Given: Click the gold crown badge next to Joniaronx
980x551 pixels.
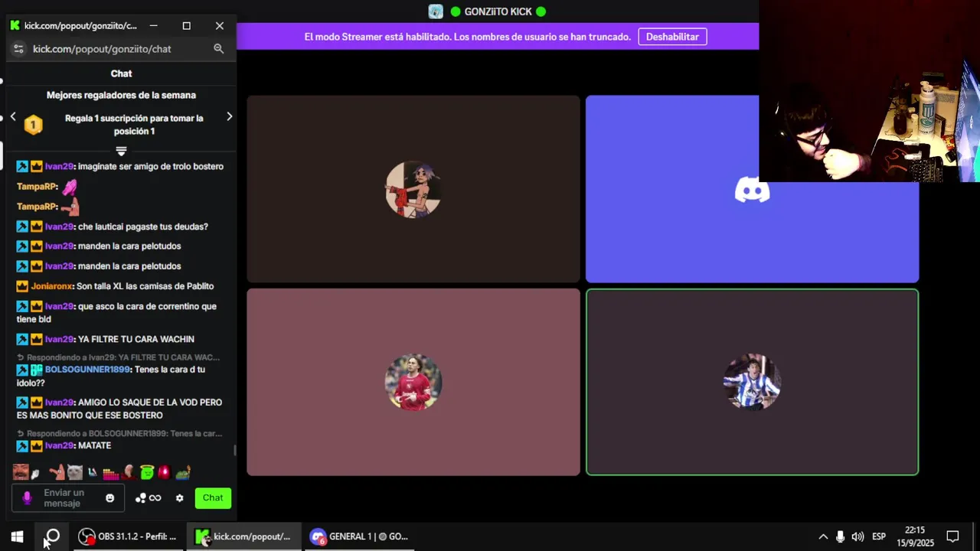Looking at the screenshot, I should (22, 286).
